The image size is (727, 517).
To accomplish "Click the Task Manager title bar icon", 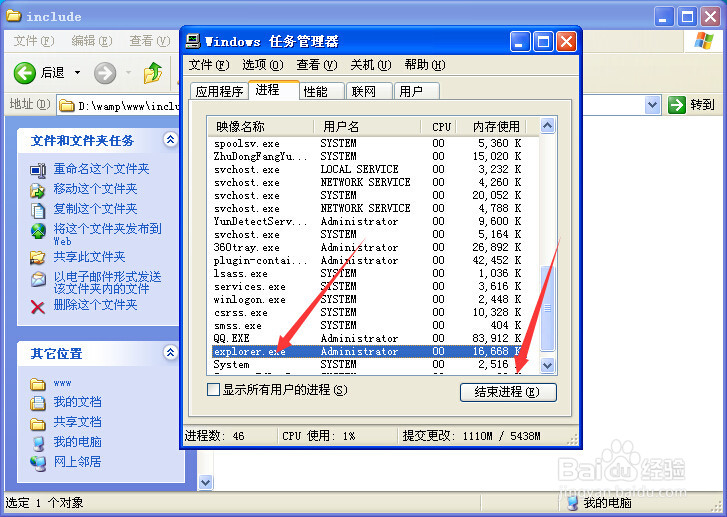I will coord(192,41).
